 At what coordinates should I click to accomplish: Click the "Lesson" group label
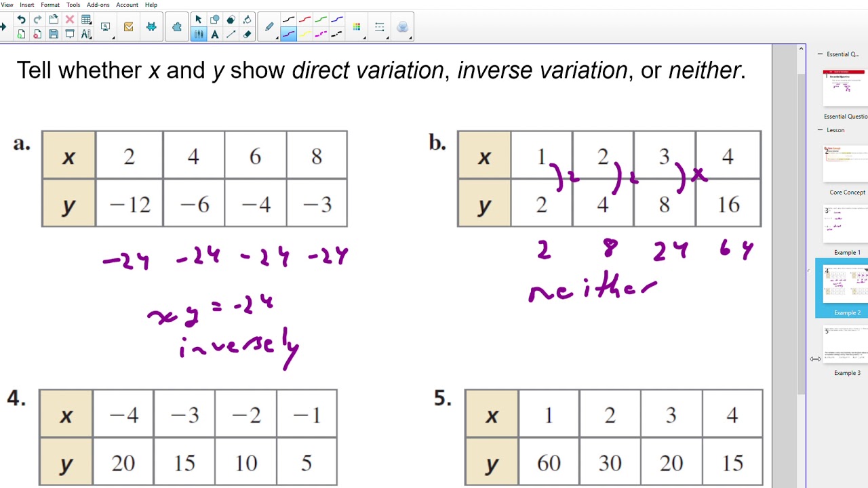coord(835,130)
